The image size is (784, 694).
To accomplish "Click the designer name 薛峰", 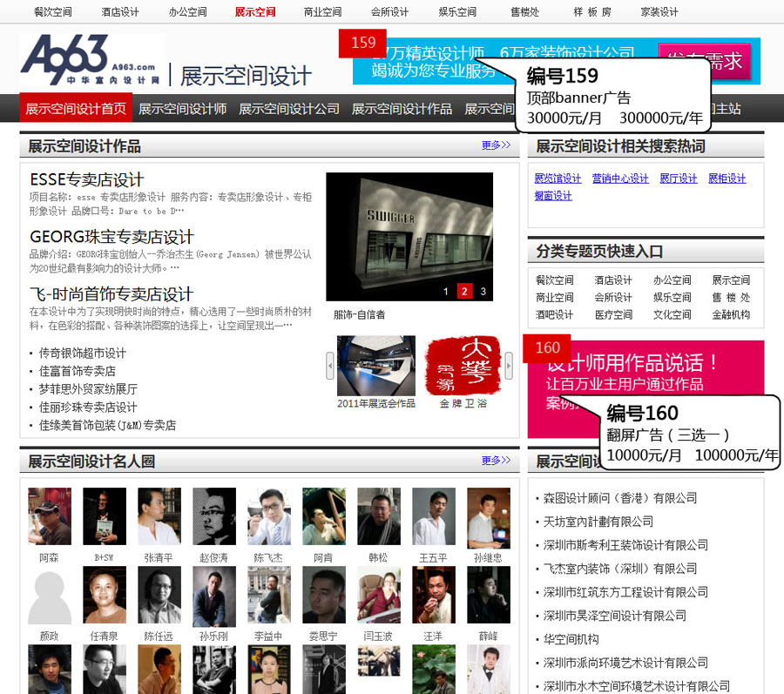I will 488,636.
